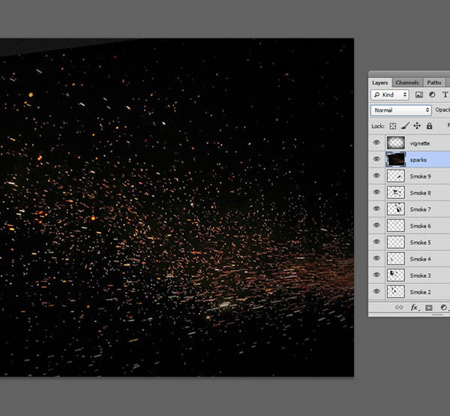Enable lock position move icon
The width and height of the screenshot is (450, 416).
point(417,126)
